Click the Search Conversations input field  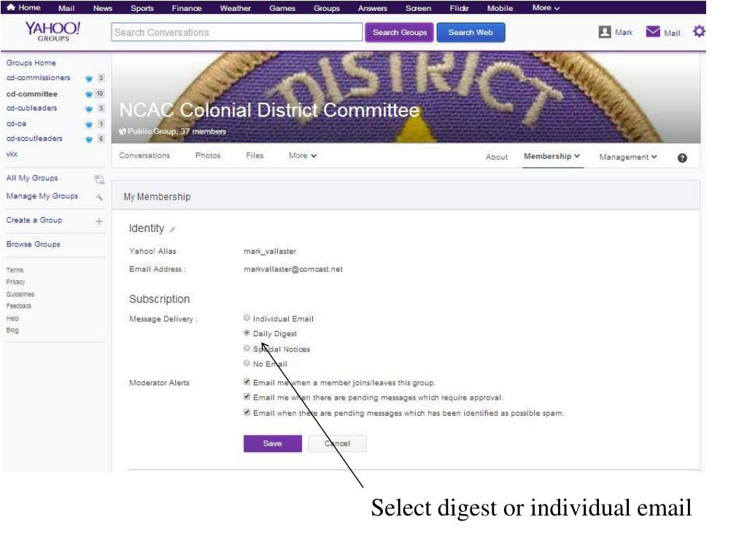(x=237, y=32)
